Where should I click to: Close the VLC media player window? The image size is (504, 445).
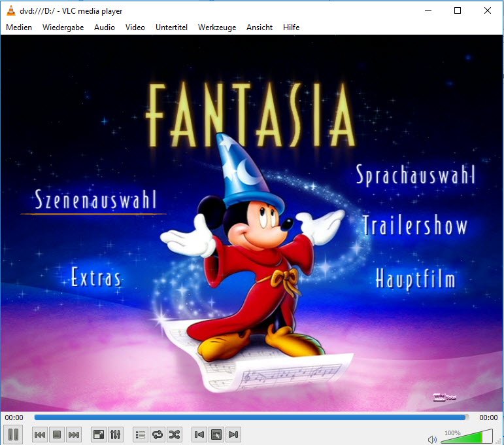487,10
